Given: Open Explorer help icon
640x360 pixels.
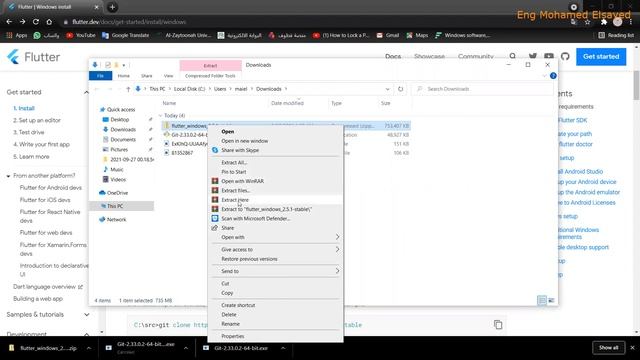Looking at the screenshot, I should pos(553,76).
